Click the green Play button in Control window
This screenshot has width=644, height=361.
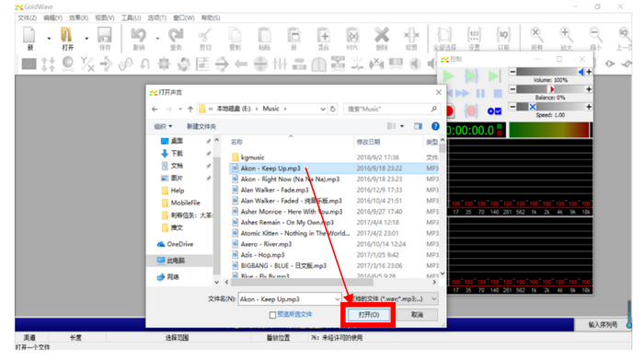click(x=449, y=76)
